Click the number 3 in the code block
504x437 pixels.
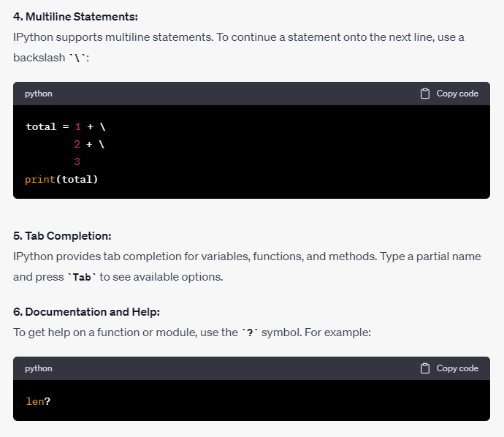tap(77, 161)
